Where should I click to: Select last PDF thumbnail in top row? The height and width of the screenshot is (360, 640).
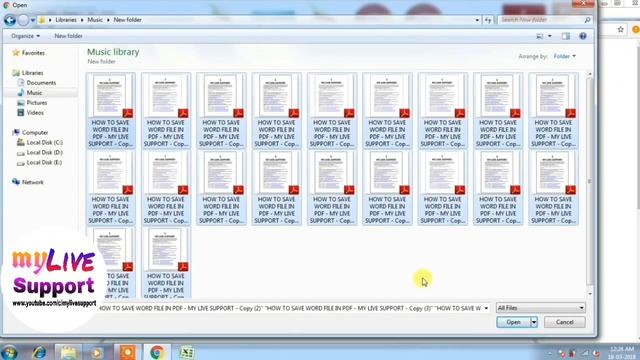pyautogui.click(x=553, y=110)
